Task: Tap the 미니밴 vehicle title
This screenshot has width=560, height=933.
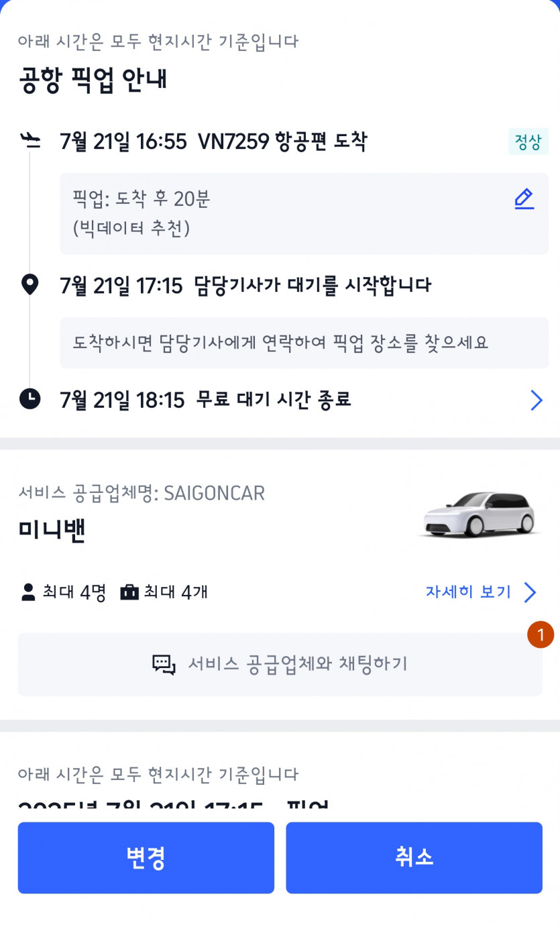Action: 52,531
